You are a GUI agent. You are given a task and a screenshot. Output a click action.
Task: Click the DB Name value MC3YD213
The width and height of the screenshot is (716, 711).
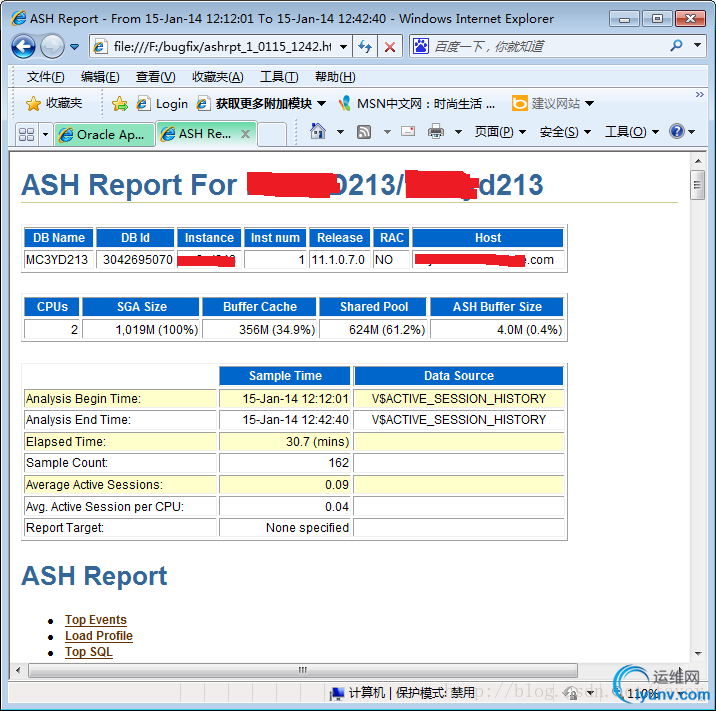click(x=57, y=259)
